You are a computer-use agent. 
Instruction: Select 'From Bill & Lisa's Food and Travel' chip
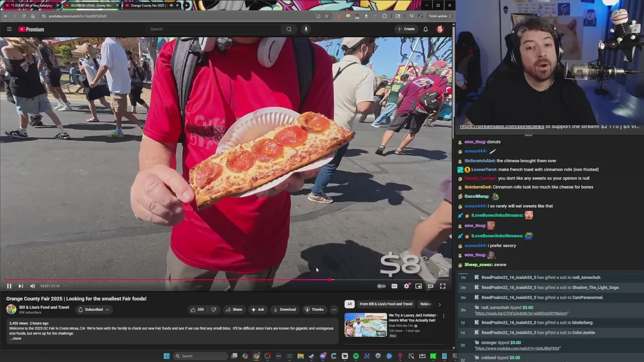click(386, 304)
